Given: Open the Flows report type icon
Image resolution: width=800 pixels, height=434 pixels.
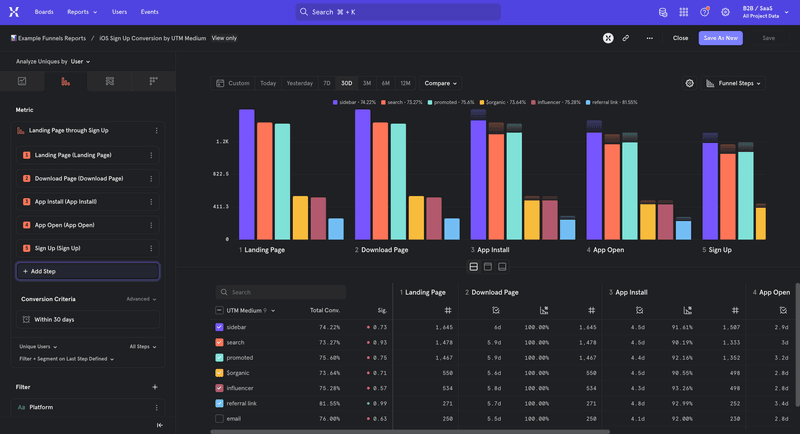Looking at the screenshot, I should [109, 81].
